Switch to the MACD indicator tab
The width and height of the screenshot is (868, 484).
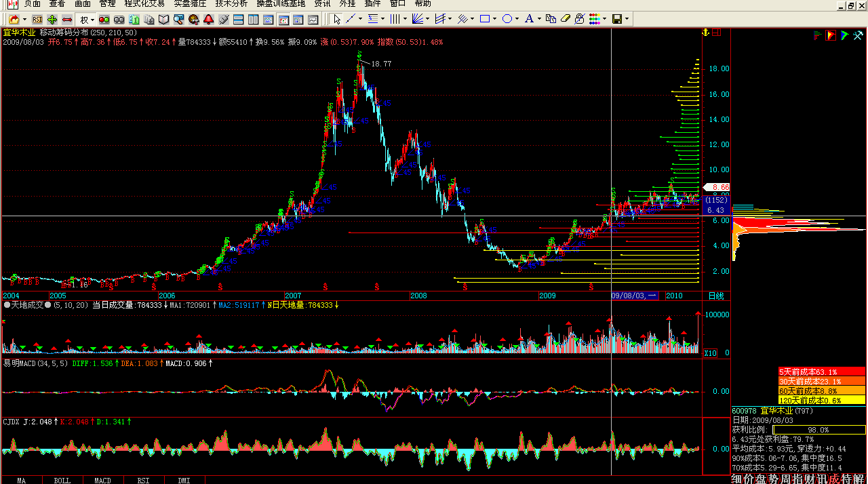tap(102, 480)
